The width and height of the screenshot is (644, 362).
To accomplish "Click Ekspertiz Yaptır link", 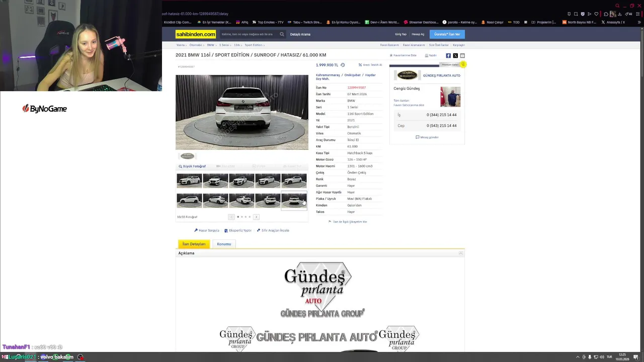I will [238, 230].
